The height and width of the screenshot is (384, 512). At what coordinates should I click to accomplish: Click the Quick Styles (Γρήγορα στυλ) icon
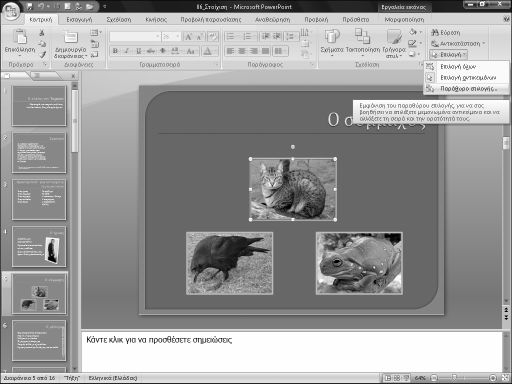394,37
